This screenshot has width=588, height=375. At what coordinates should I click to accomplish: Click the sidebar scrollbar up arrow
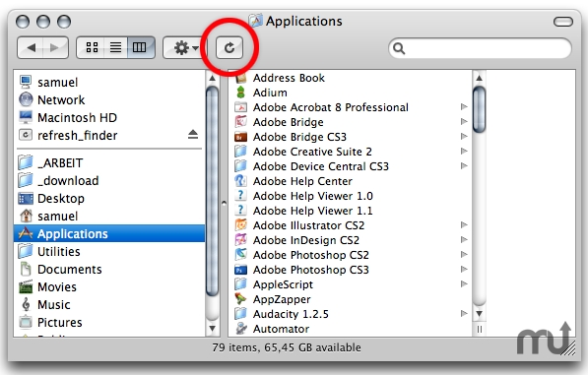tap(212, 78)
